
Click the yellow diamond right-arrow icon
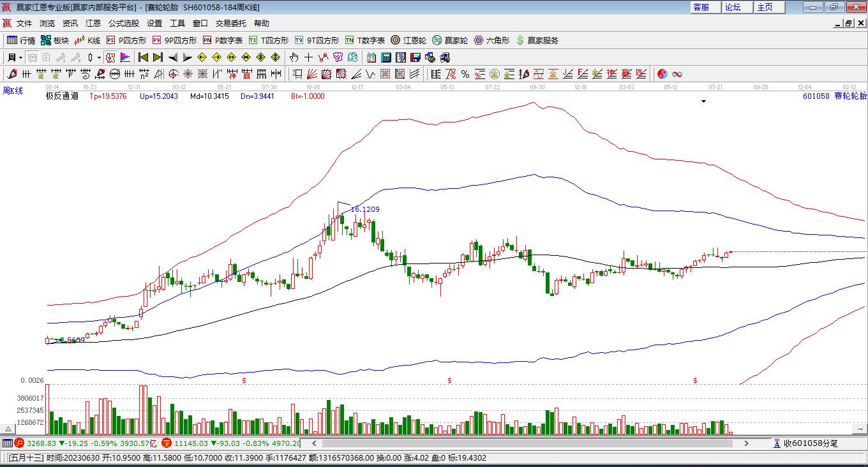[x=216, y=57]
